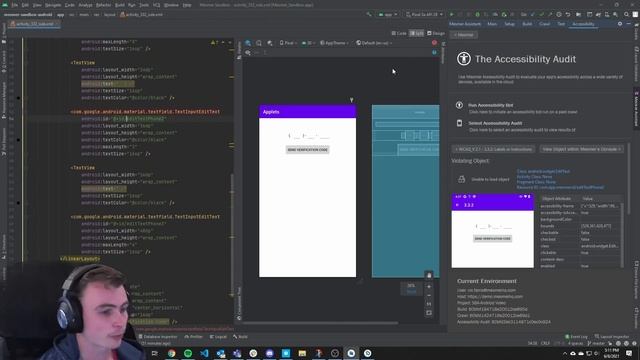Click the Make Project hammer icon
640x360 pixels.
pos(369,14)
